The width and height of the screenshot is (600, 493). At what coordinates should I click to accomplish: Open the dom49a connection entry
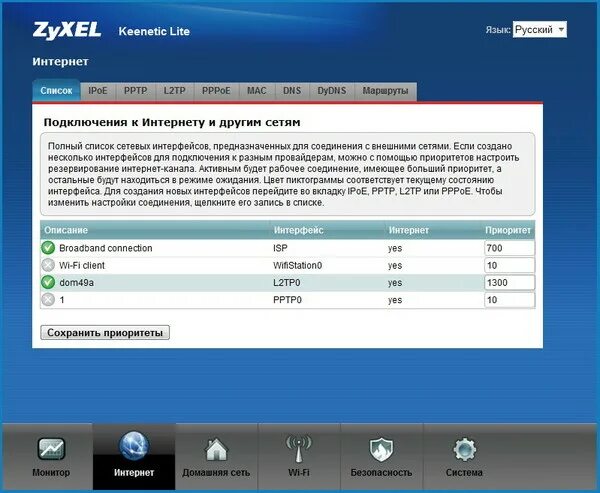77,283
